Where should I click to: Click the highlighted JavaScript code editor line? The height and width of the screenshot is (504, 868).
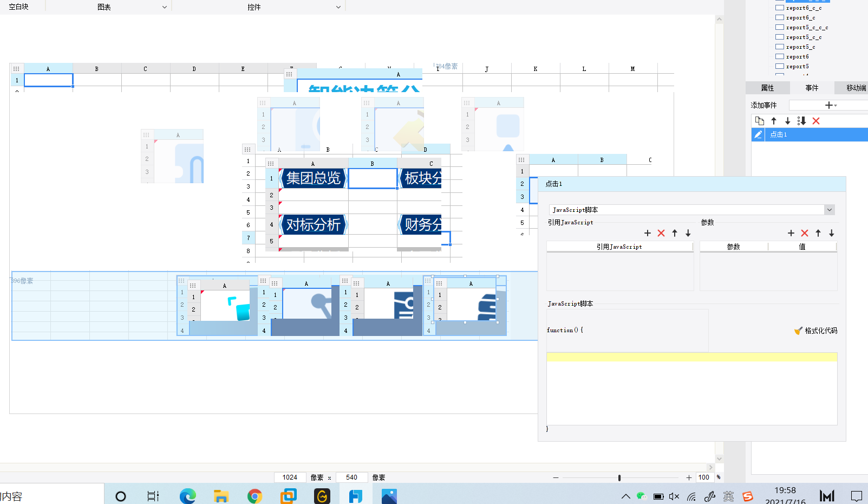tap(692, 357)
